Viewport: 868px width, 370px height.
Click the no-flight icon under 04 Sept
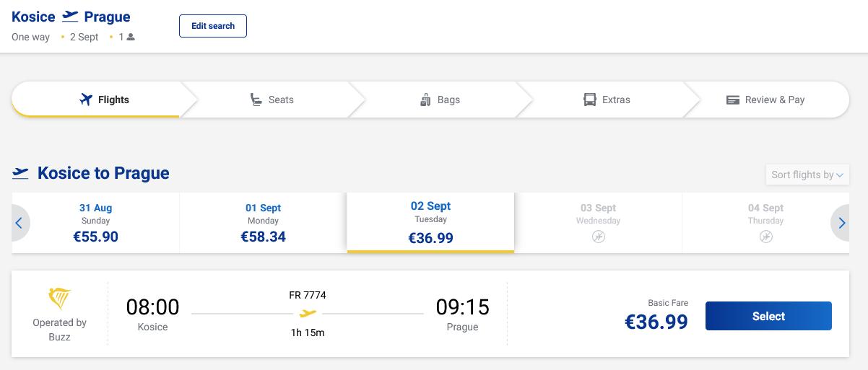pyautogui.click(x=765, y=237)
